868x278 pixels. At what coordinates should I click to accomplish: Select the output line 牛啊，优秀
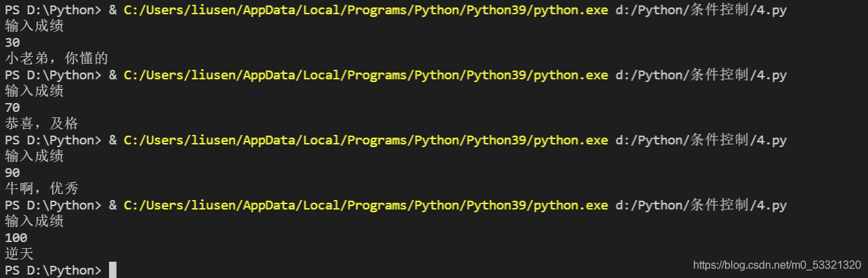(41, 189)
